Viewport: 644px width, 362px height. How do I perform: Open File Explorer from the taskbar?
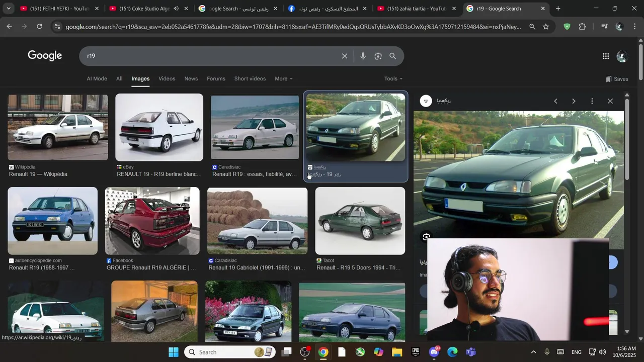click(x=397, y=352)
